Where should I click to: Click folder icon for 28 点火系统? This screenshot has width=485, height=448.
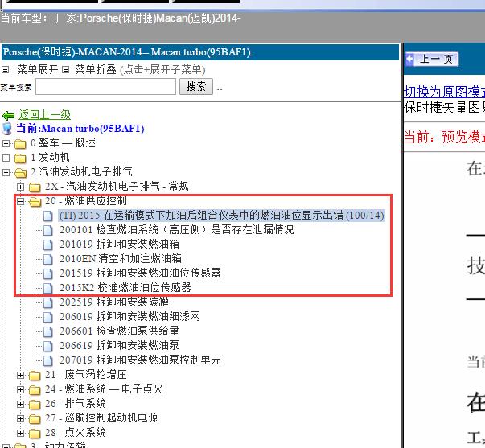tap(35, 434)
